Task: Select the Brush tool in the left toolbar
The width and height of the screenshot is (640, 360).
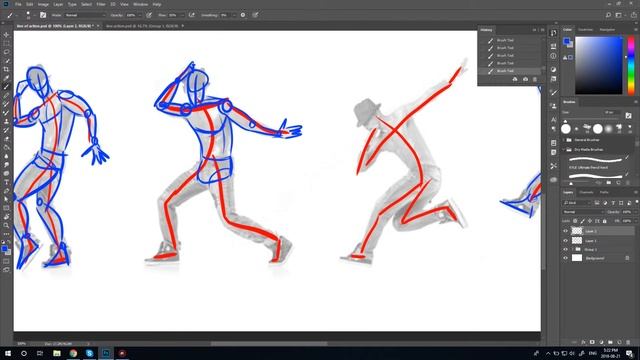Action: [6, 87]
